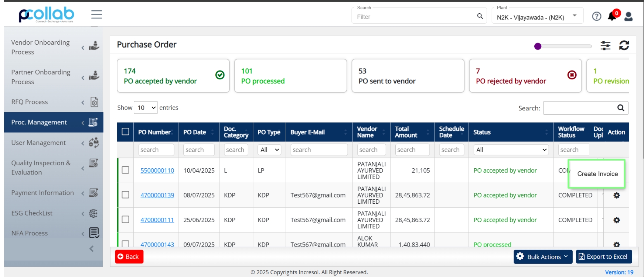Open the filter settings sliders icon
The image size is (644, 279).
tap(606, 45)
